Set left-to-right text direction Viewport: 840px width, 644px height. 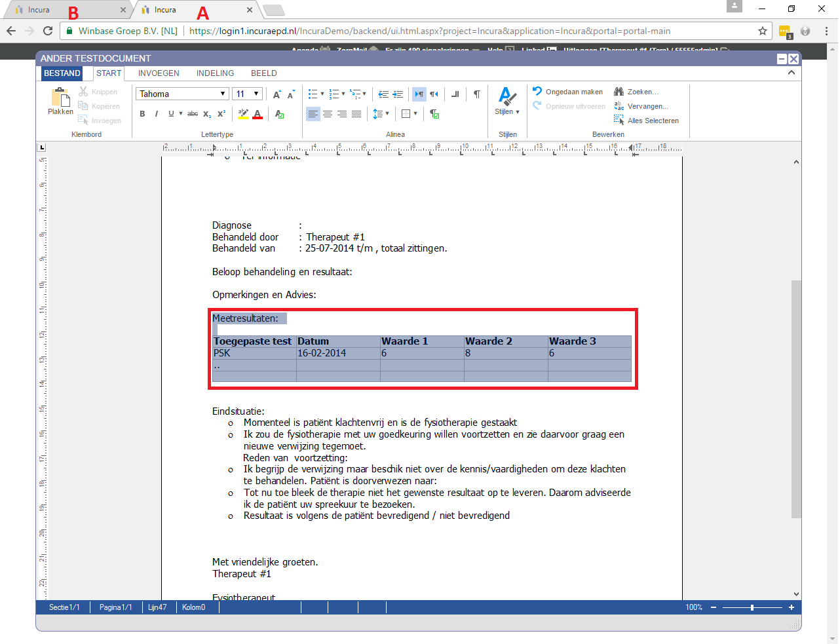[419, 94]
